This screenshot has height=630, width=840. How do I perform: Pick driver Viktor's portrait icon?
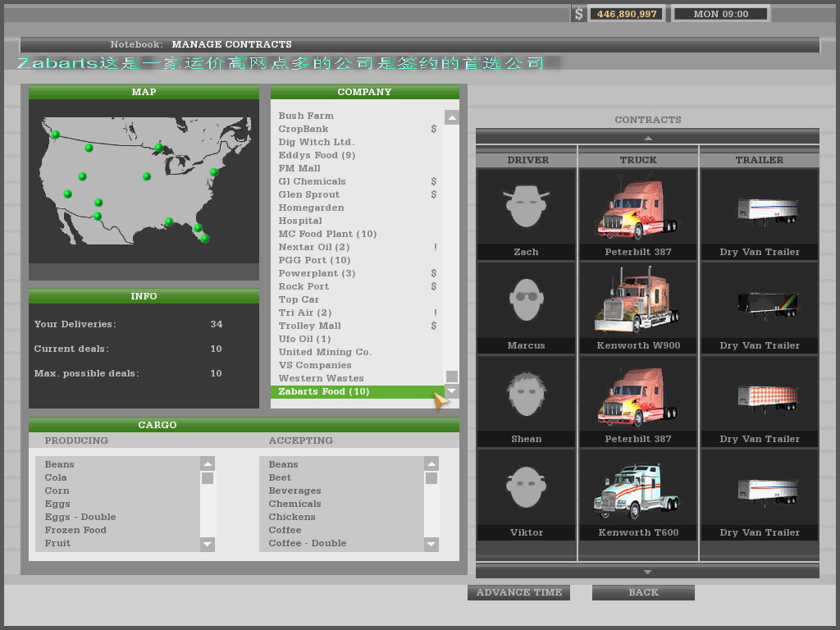click(526, 486)
